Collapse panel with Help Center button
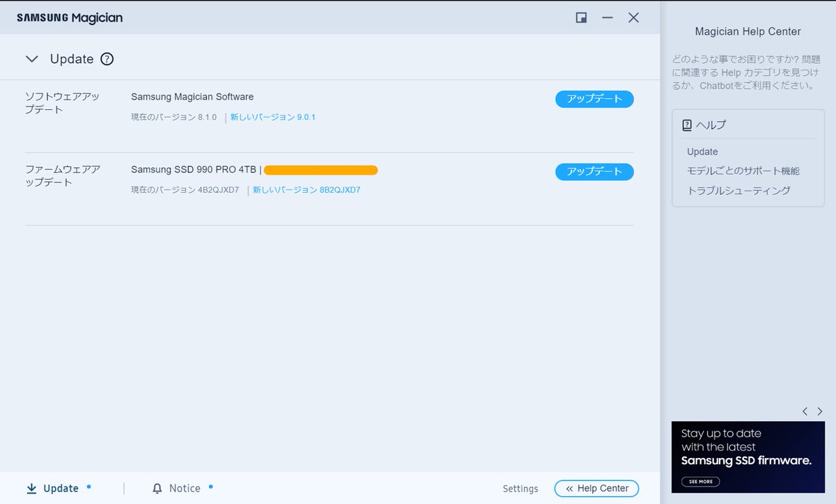The width and height of the screenshot is (836, 504). click(x=596, y=489)
